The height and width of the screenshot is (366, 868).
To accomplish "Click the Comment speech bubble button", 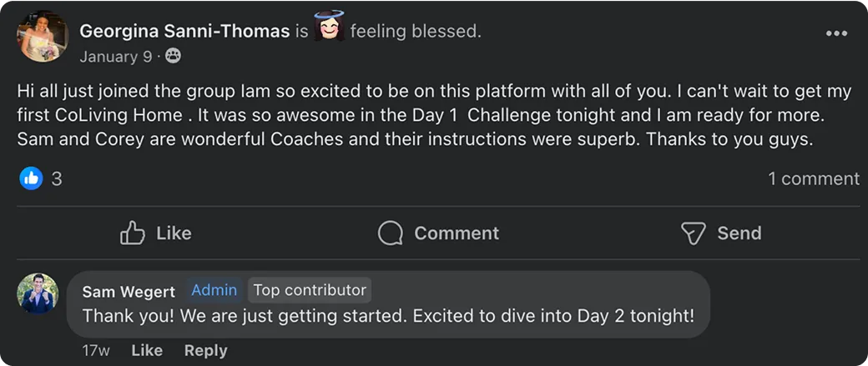I will pos(438,233).
